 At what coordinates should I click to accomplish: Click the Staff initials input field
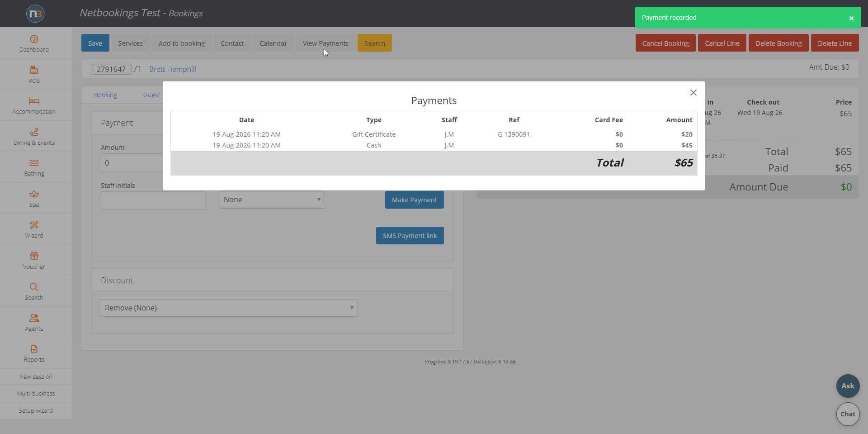pos(153,200)
